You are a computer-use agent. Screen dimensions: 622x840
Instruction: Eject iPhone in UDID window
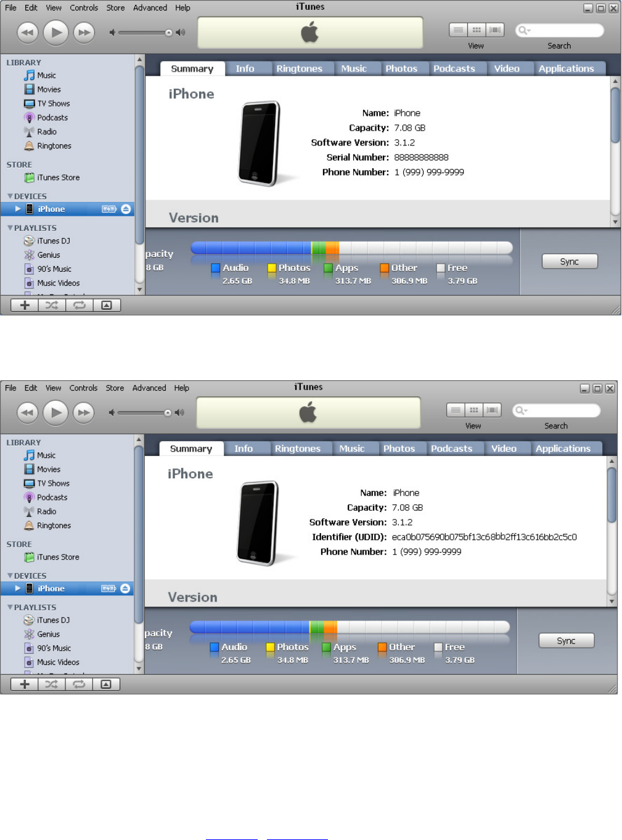coord(125,589)
